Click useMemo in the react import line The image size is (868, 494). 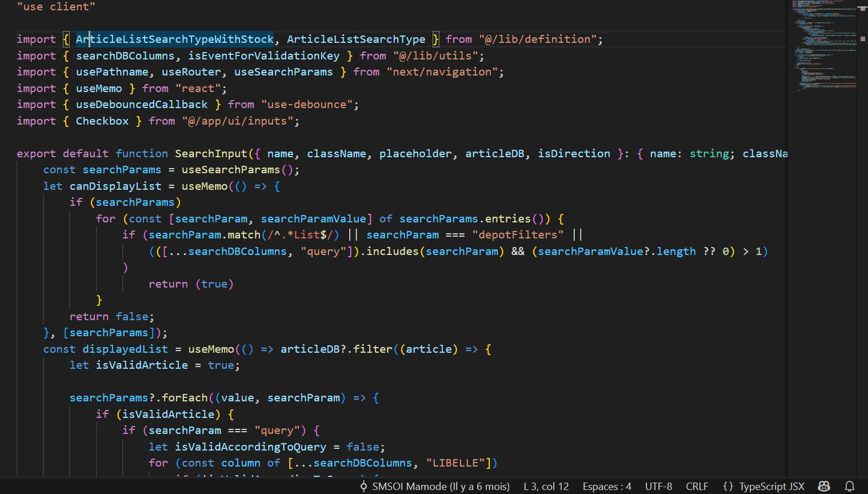pyautogui.click(x=99, y=88)
